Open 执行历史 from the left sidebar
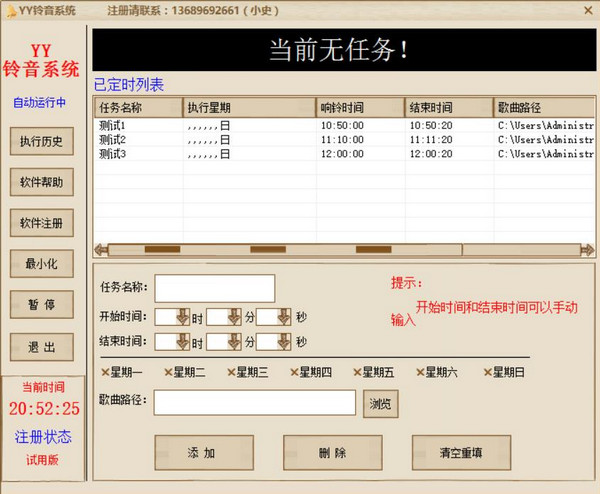This screenshot has height=494, width=600. pos(41,142)
